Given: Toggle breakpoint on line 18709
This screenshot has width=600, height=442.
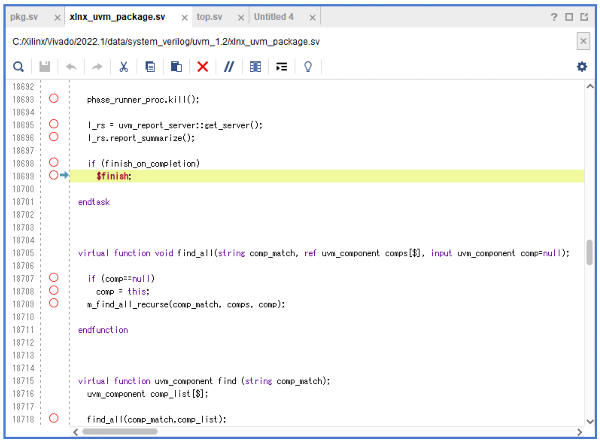Looking at the screenshot, I should click(x=54, y=303).
